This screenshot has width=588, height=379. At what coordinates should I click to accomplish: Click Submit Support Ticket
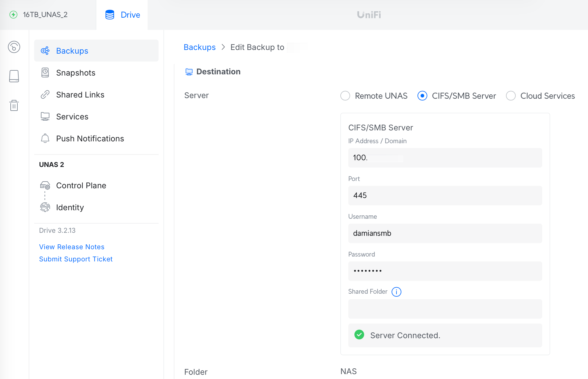[76, 259]
